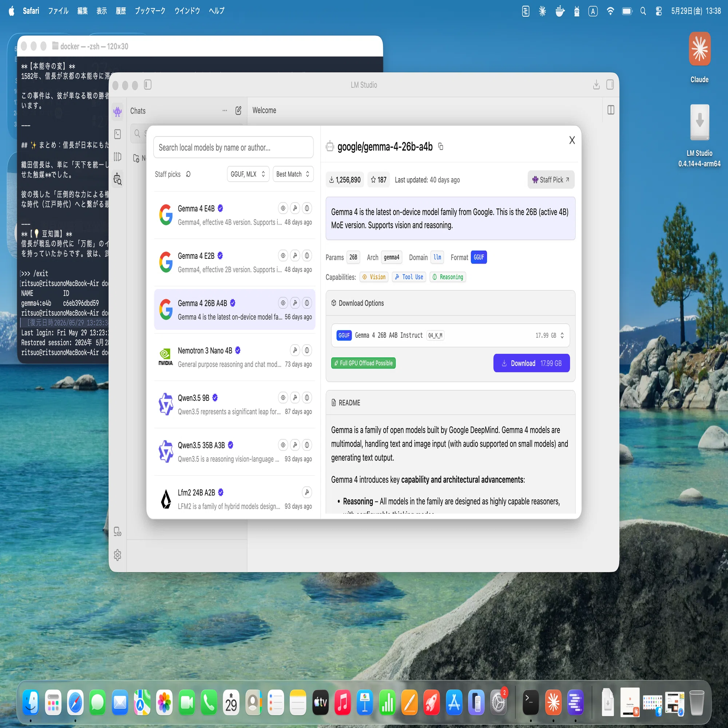Open the 表示 menu in the menu bar
Image resolution: width=728 pixels, height=728 pixels.
tap(102, 11)
